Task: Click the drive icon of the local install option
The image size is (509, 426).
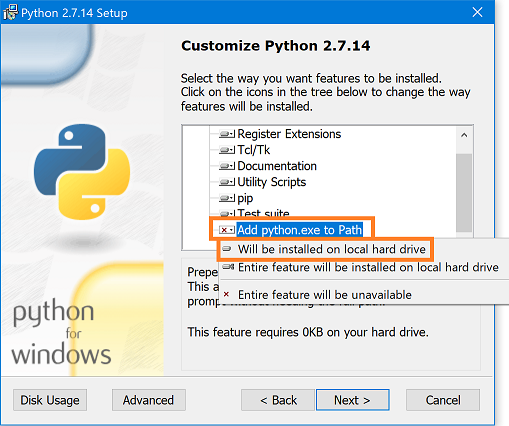Action: coord(227,249)
